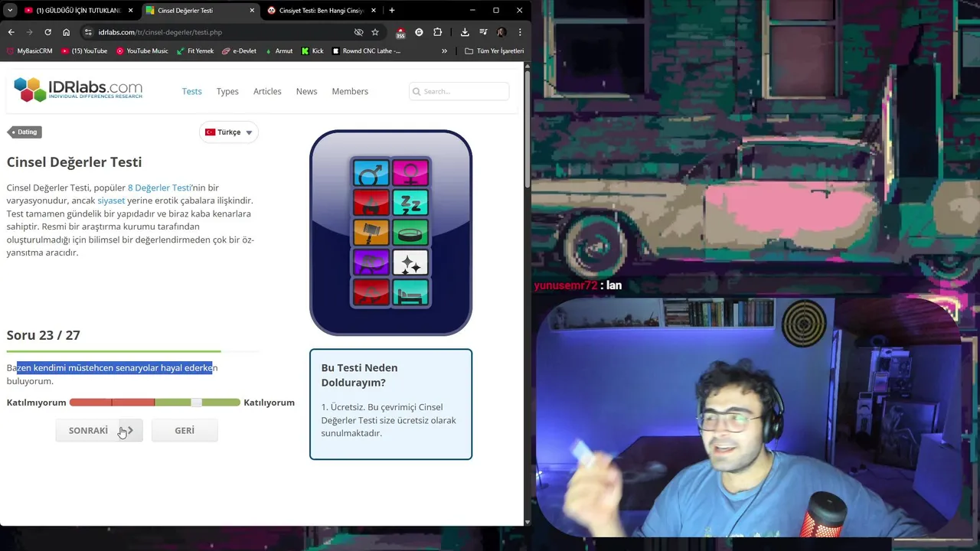Screen dimensions: 980x551
Task: Click the sparkles tile in image
Action: point(410,262)
